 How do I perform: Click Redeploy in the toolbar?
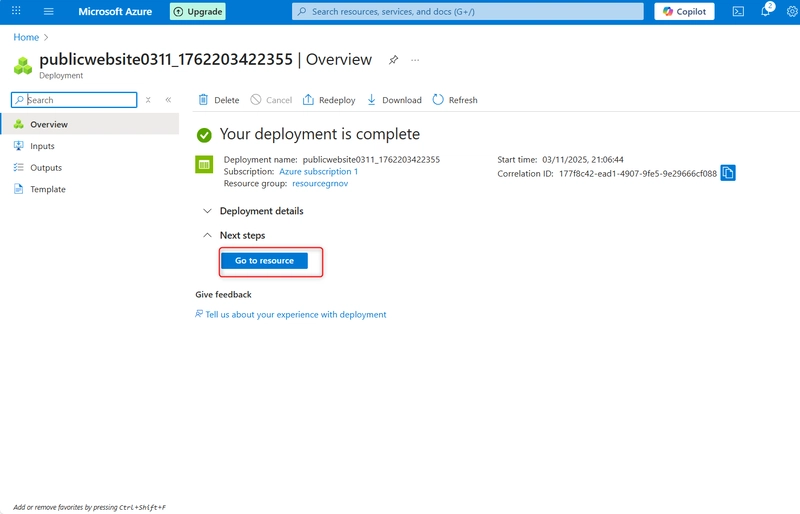(x=328, y=100)
